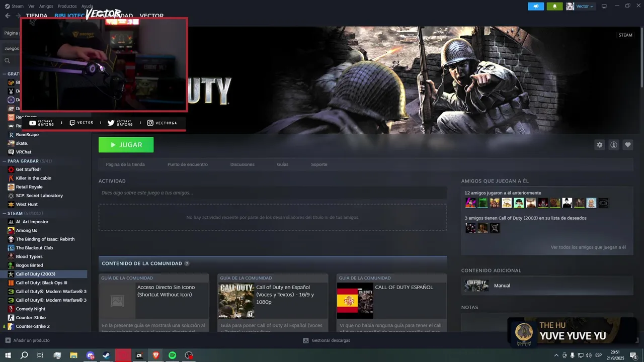The width and height of the screenshot is (644, 362).
Task: Open Spotify from the taskbar
Action: pyautogui.click(x=172, y=355)
